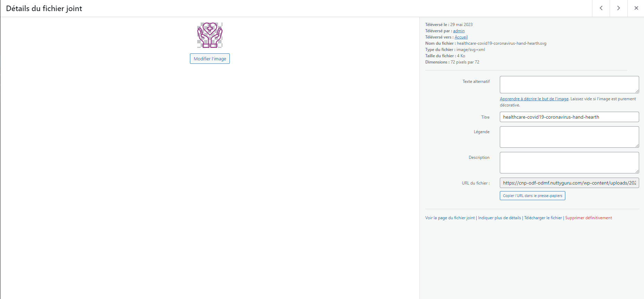Open the Accueil page link
Image resolution: width=644 pixels, height=299 pixels.
[461, 37]
